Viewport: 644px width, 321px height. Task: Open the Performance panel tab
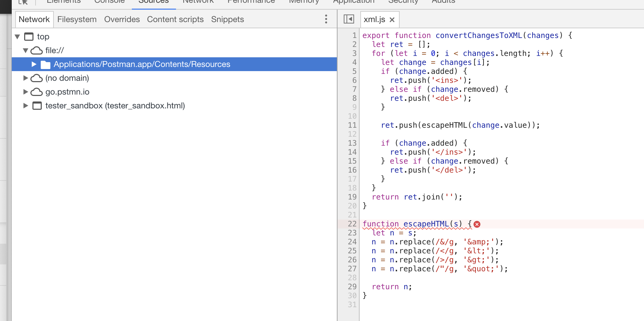[251, 2]
